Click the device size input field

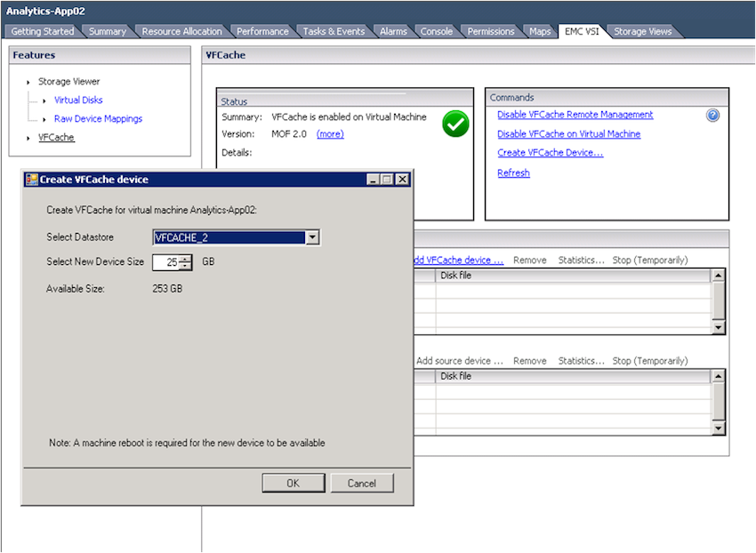tap(165, 262)
